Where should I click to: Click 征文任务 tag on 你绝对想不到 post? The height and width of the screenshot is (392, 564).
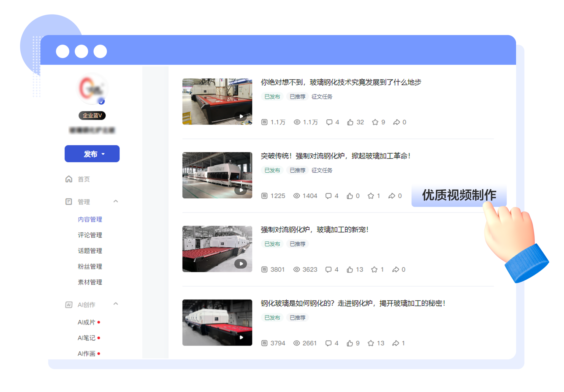322,97
